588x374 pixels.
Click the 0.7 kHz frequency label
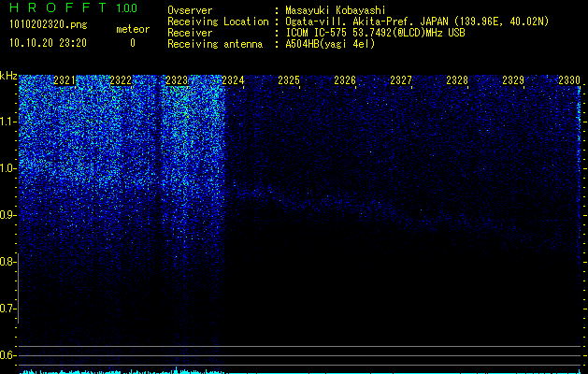click(x=7, y=309)
